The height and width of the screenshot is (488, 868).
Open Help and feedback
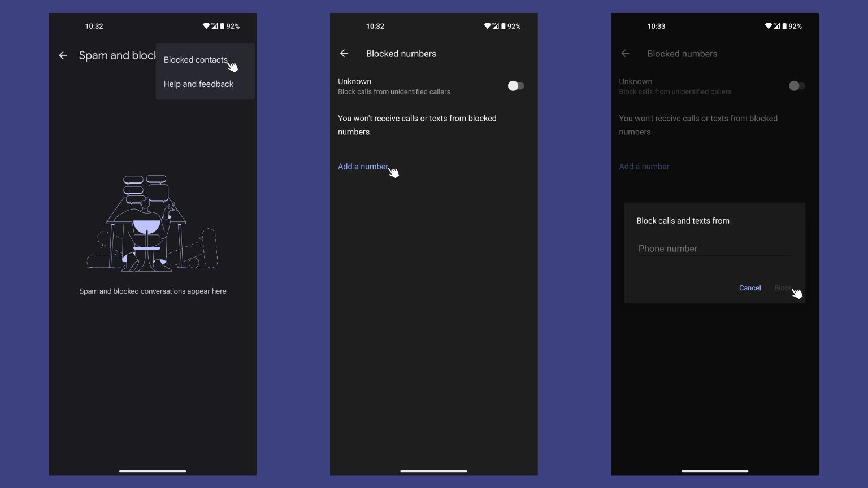[198, 84]
